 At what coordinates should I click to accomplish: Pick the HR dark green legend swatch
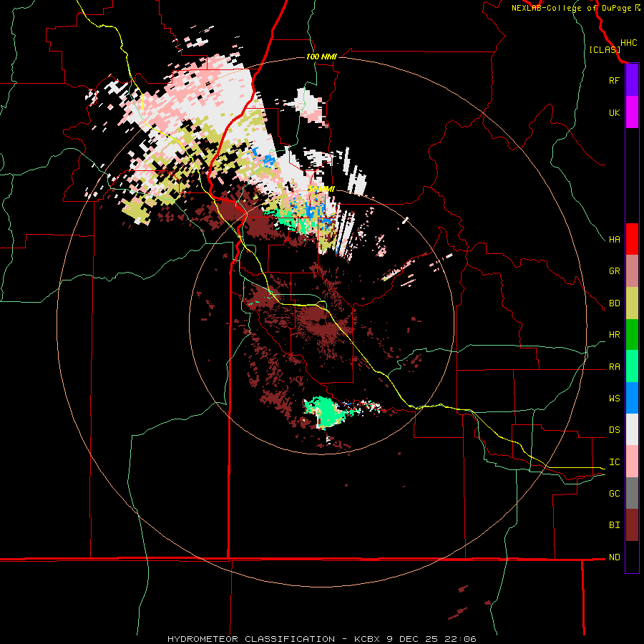[632, 335]
